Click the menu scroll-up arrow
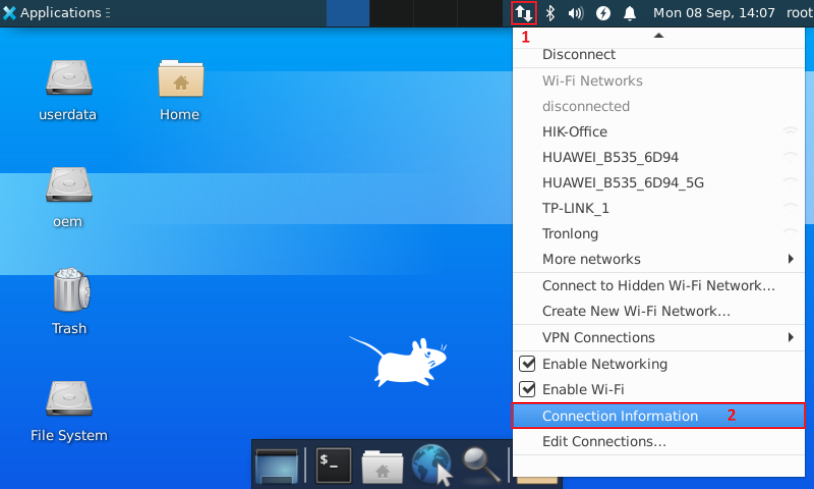 click(659, 35)
